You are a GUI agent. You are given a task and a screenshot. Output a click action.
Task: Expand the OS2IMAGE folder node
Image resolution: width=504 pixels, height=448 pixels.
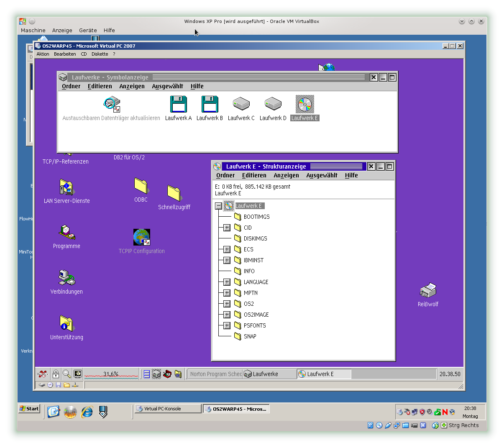click(x=227, y=315)
